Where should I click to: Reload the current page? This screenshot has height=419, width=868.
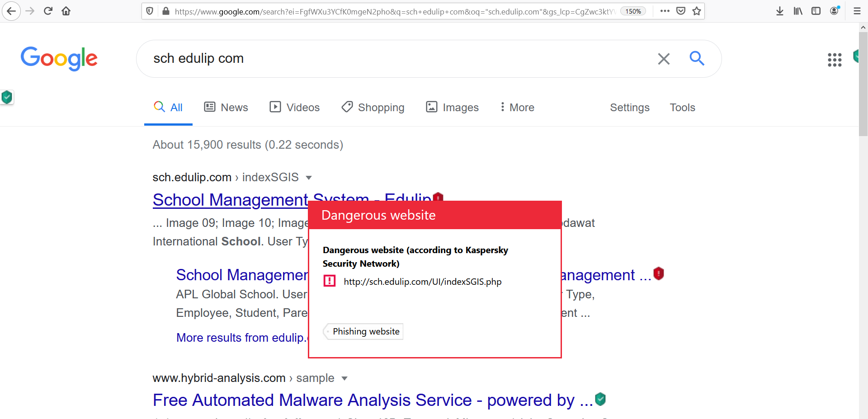[48, 11]
